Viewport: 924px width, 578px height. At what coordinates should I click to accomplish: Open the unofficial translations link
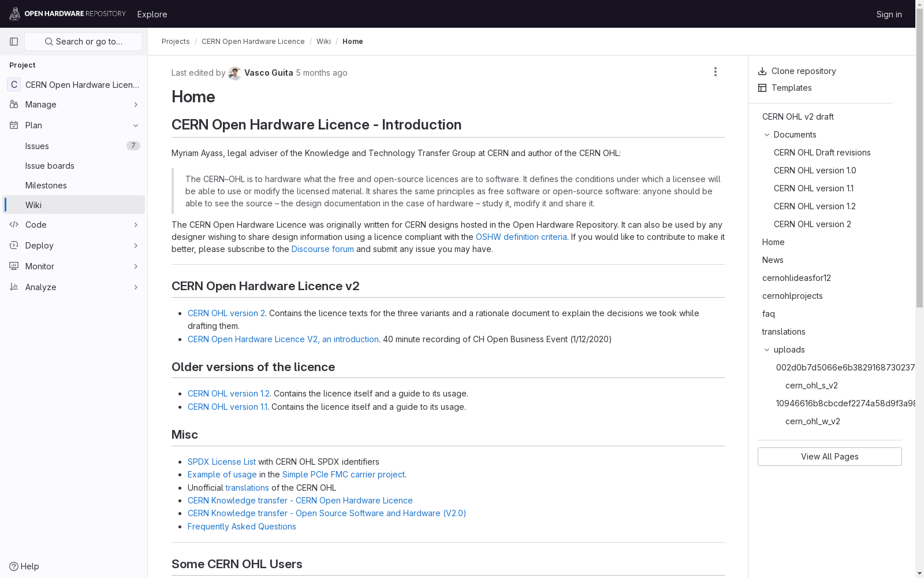[247, 488]
